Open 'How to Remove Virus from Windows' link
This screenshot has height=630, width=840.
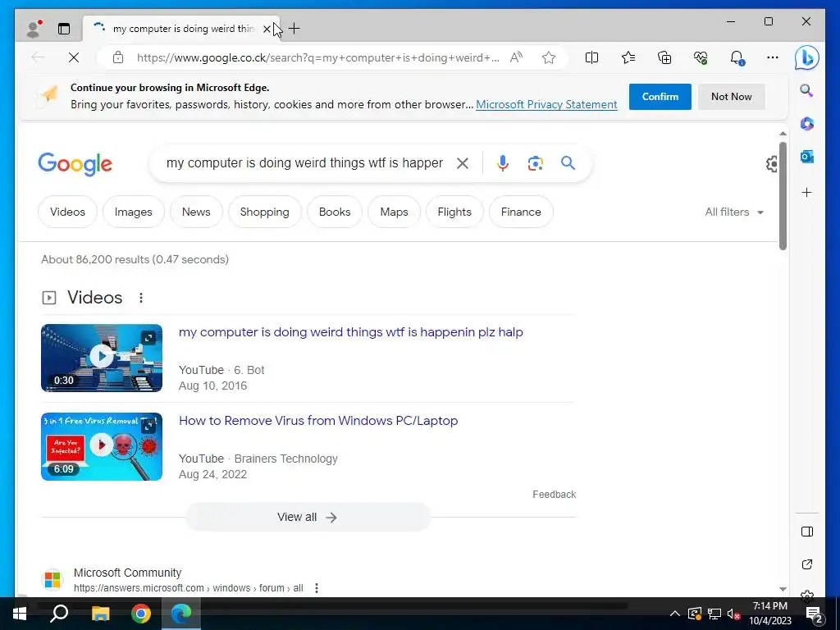(318, 421)
